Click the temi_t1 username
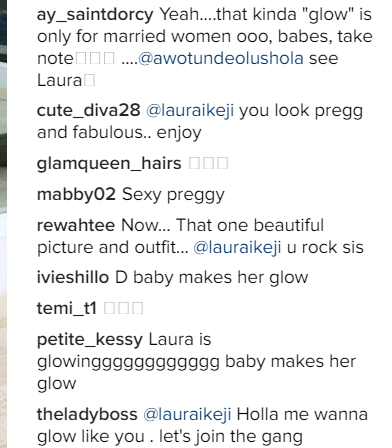This screenshot has width=392, height=448. 67,308
